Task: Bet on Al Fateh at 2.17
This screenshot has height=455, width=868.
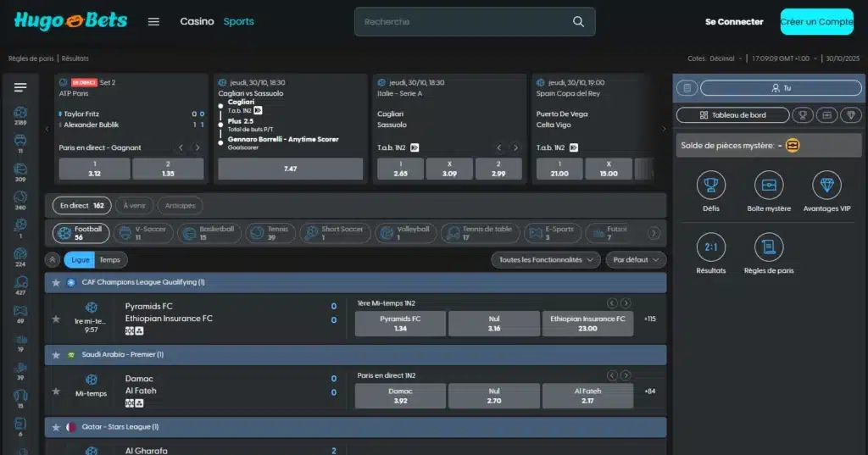Action: pos(587,396)
